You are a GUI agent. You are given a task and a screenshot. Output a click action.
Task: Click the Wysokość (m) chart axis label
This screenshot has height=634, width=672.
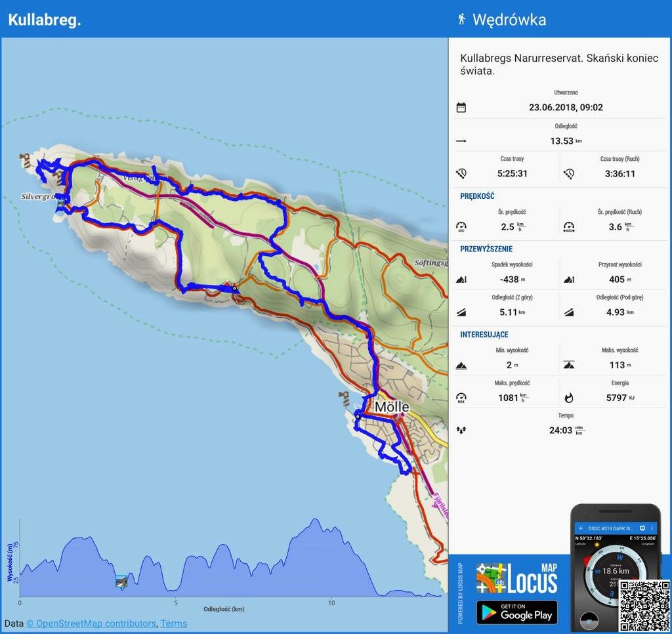[x=10, y=562]
